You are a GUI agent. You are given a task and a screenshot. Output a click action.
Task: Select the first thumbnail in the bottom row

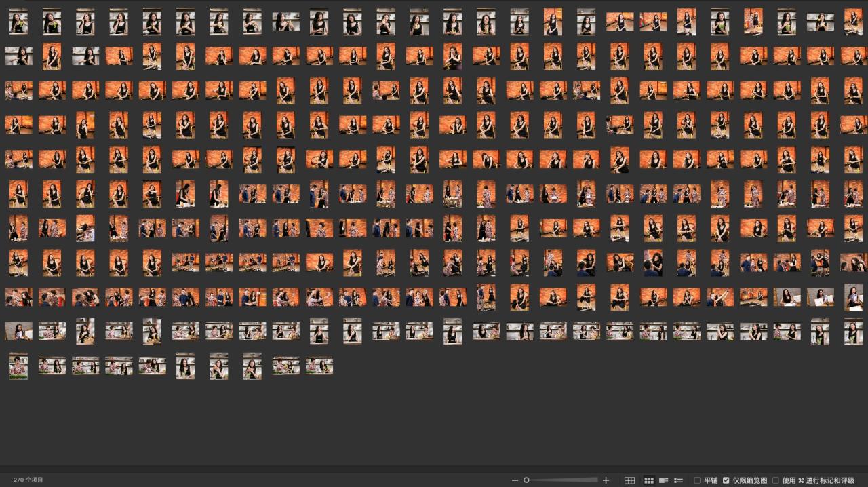point(18,366)
